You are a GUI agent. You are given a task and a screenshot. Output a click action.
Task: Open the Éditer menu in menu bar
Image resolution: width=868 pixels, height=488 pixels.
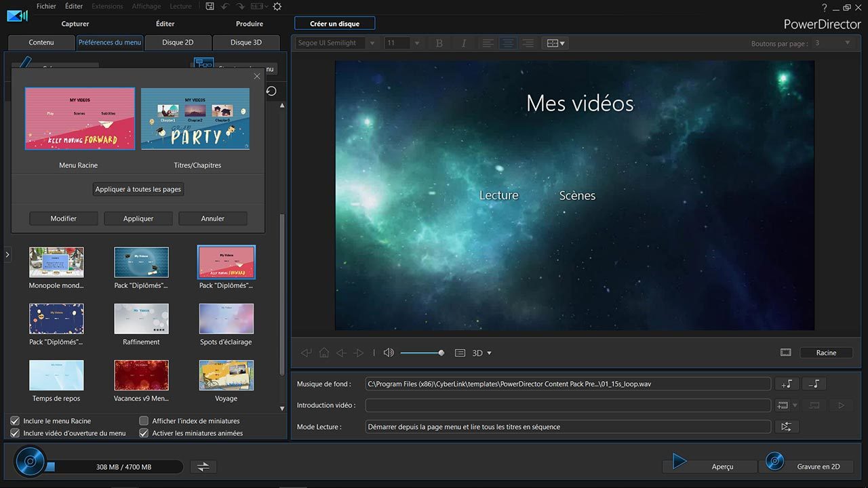tap(74, 6)
